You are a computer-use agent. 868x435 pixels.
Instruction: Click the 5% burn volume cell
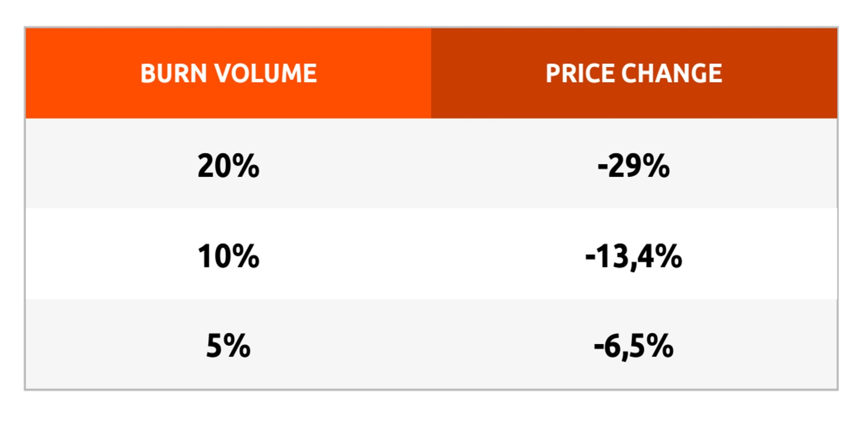[228, 346]
